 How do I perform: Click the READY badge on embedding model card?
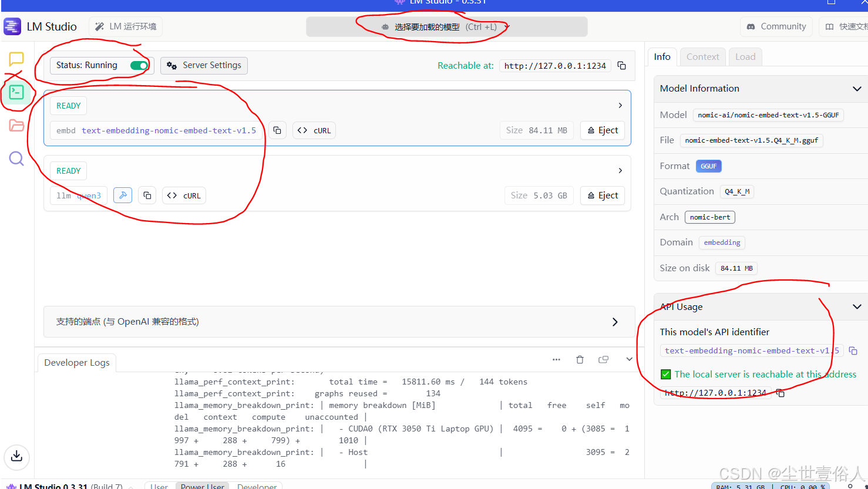click(x=69, y=106)
